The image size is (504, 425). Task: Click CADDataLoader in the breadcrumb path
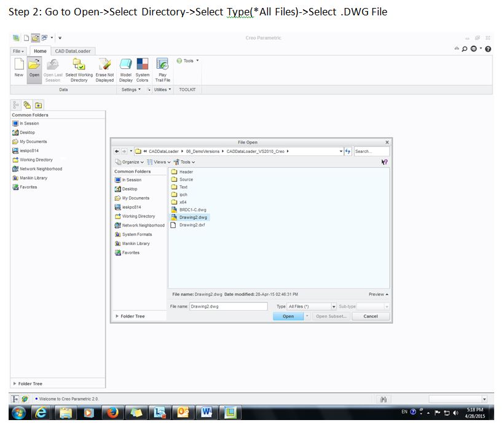tap(163, 151)
